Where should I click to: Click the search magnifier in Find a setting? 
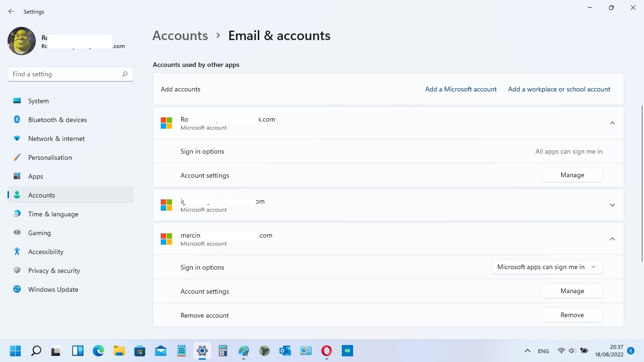pos(125,74)
